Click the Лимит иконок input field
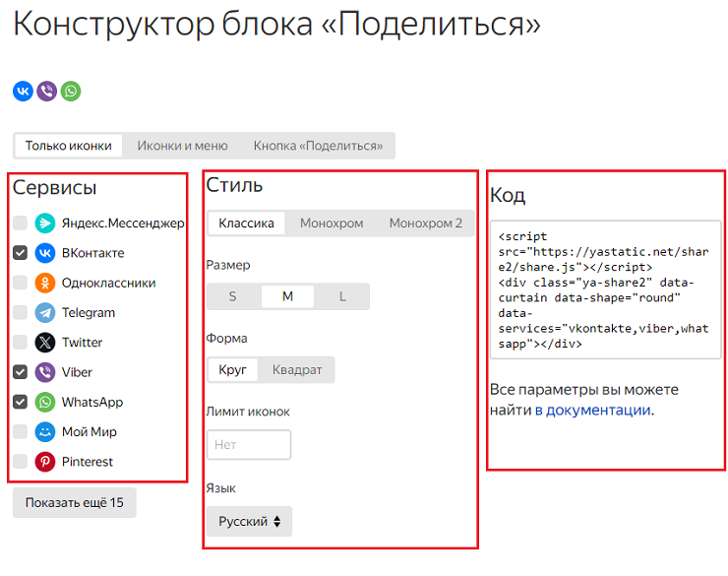The image size is (728, 576). tap(249, 445)
